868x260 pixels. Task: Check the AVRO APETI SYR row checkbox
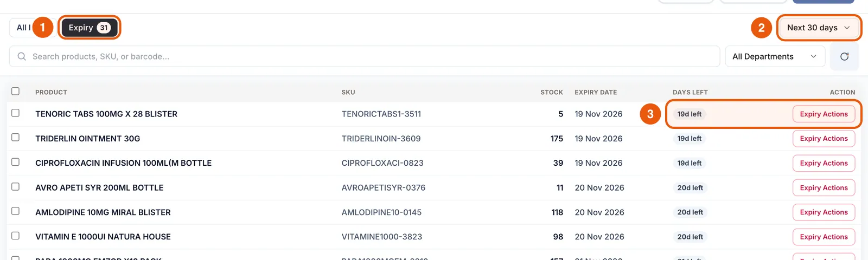point(15,186)
